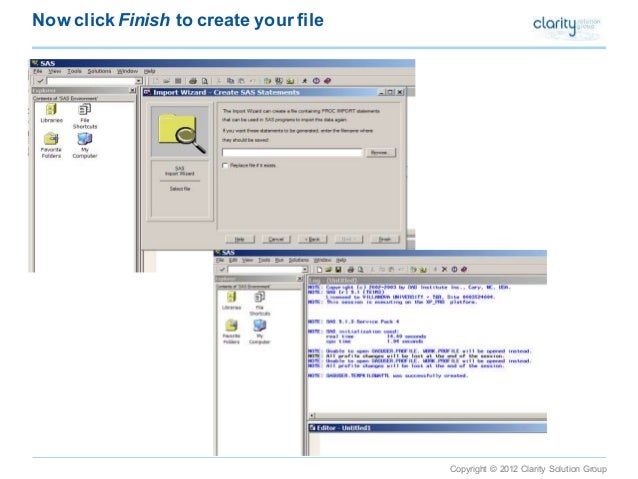Click Break icon in SAS window behind wizard
This screenshot has width=638, height=479.
pyautogui.click(x=316, y=81)
